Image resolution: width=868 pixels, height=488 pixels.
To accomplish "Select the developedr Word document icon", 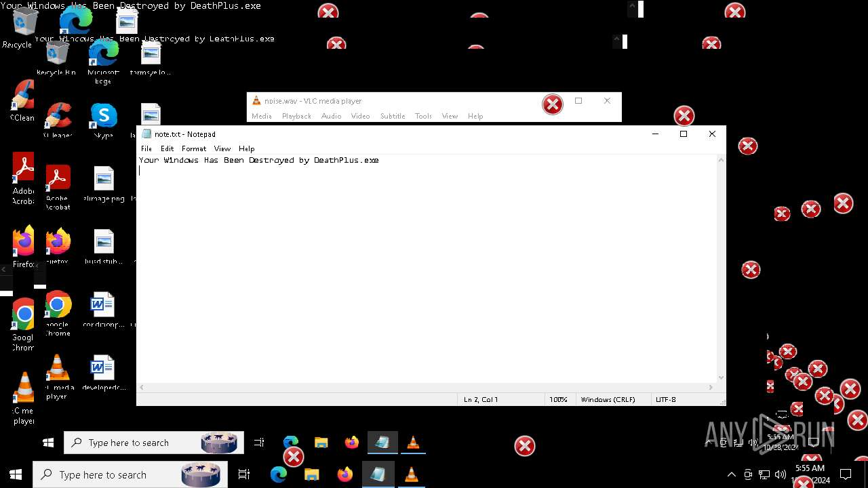I will tap(102, 373).
